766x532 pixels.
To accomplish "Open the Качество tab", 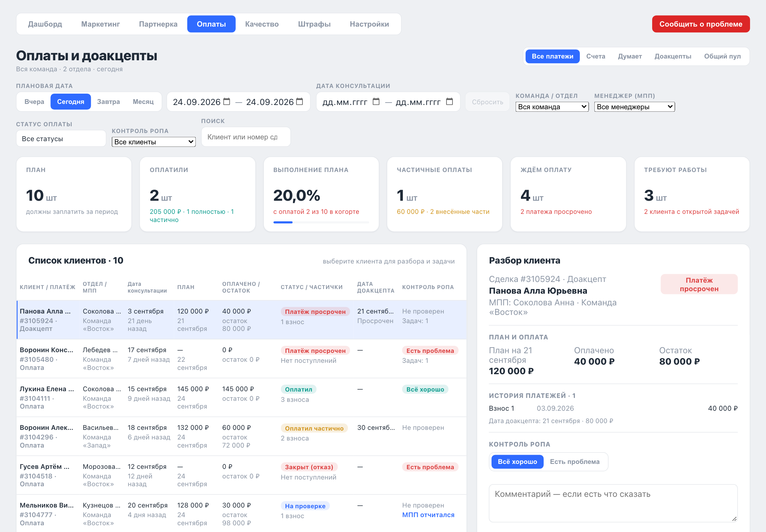I will click(x=262, y=24).
